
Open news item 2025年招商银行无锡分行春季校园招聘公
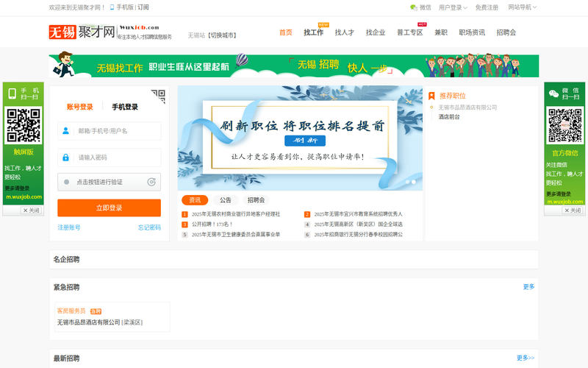(358, 234)
